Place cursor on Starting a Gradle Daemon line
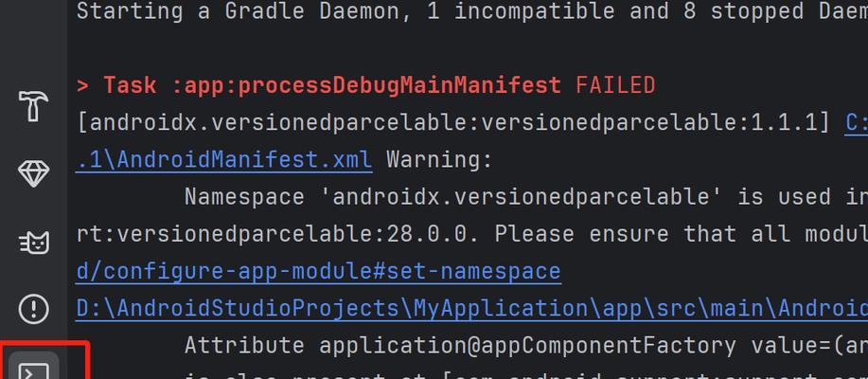The width and height of the screenshot is (868, 379). click(x=471, y=11)
